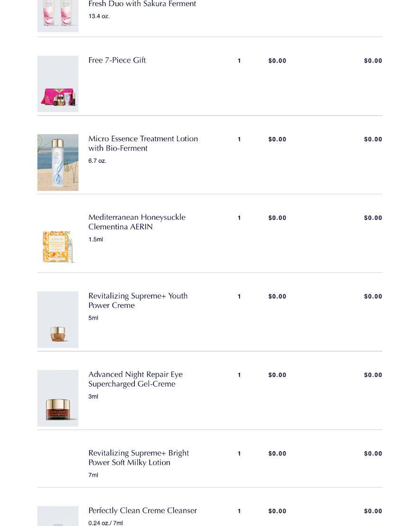Click the Advanced Night Repair Eye total price

tap(373, 375)
